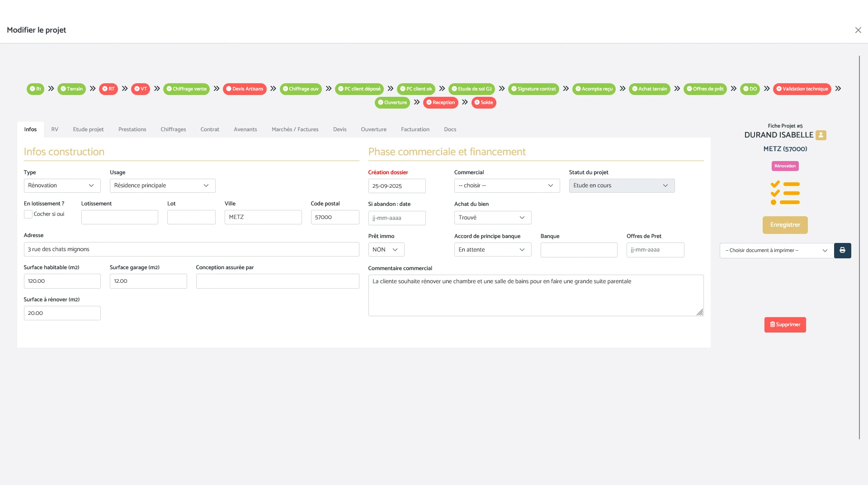Click the green 'Chiffrage vente' step badge

pos(186,89)
